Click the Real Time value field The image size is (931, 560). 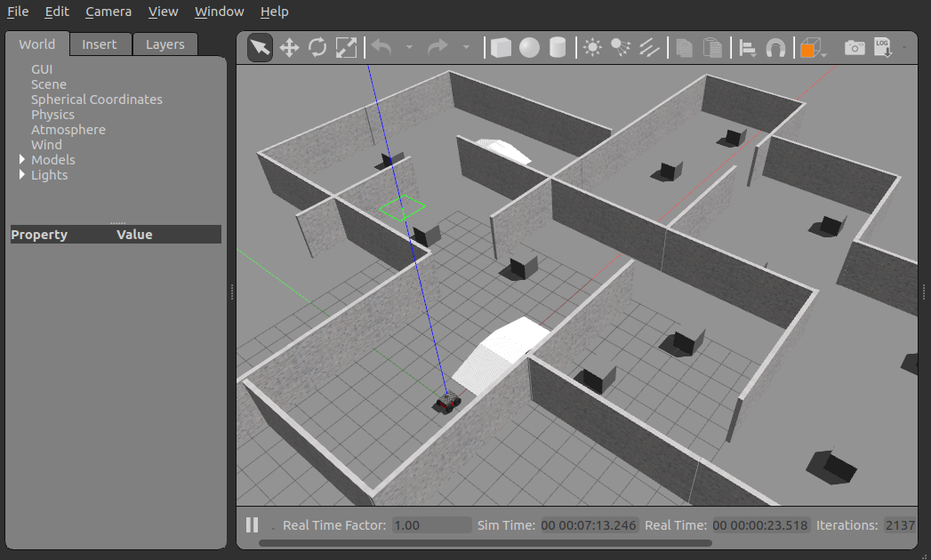760,525
